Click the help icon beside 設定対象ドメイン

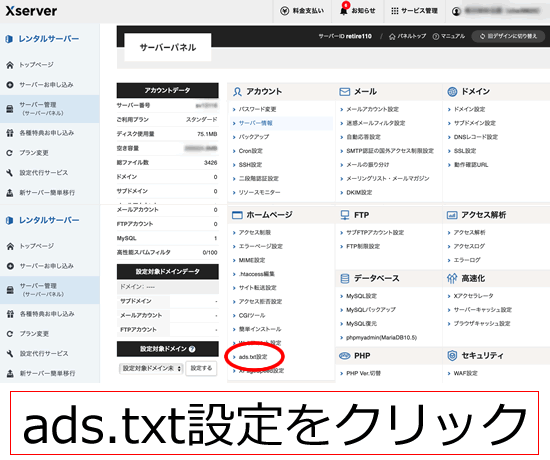click(x=192, y=349)
